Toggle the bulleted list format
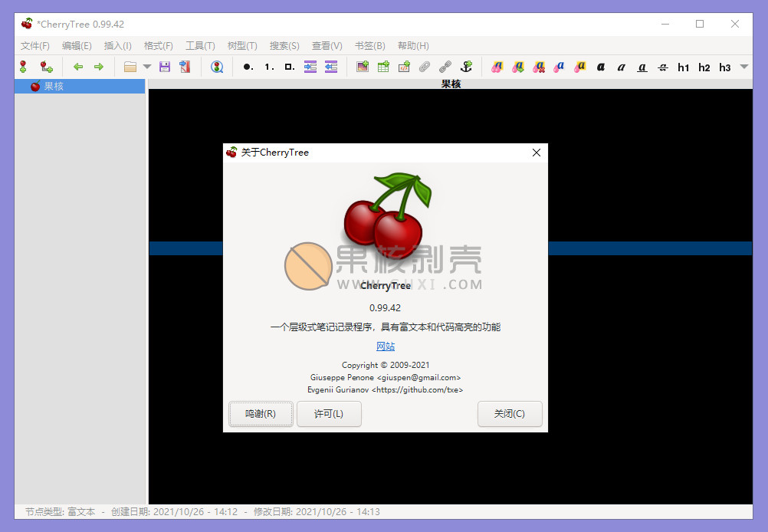The height and width of the screenshot is (532, 768). [x=248, y=67]
